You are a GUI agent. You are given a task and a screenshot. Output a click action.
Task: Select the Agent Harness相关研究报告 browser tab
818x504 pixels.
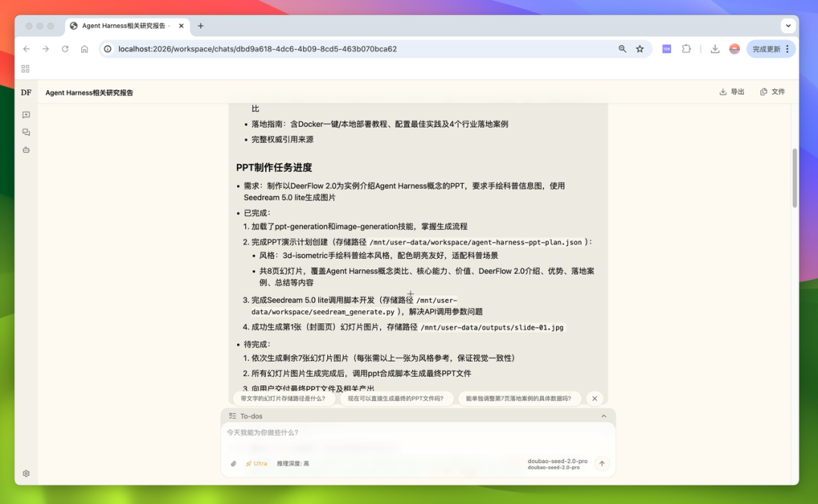tap(127, 26)
